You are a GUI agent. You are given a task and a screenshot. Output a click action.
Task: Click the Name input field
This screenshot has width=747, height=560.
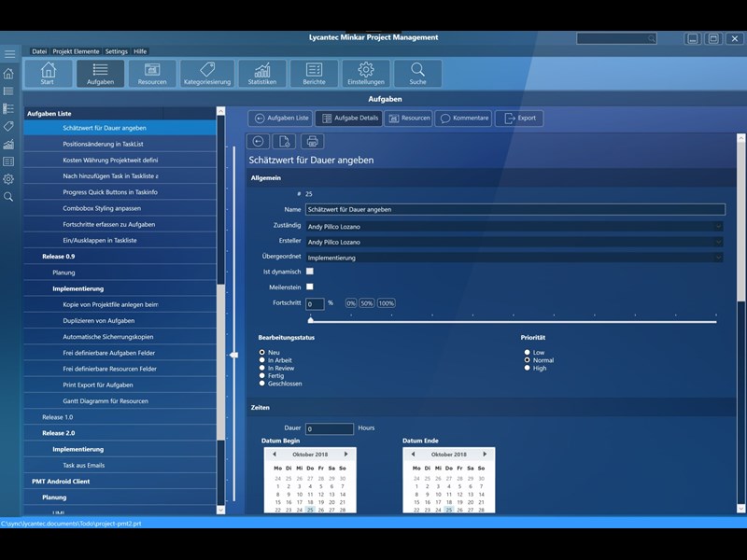coord(515,209)
